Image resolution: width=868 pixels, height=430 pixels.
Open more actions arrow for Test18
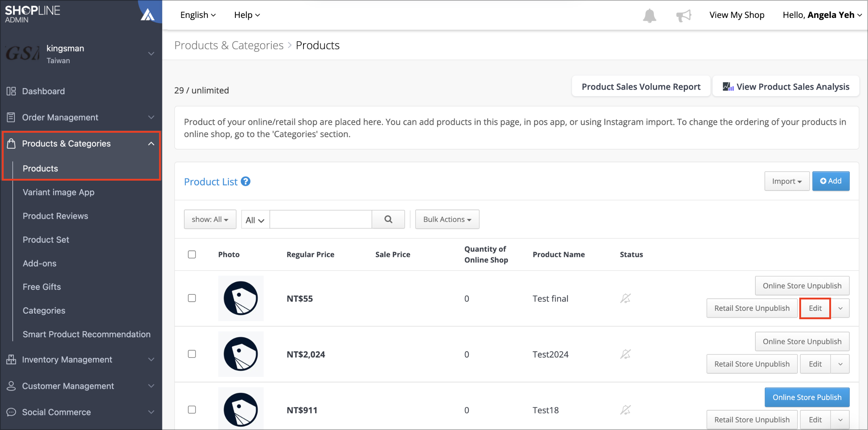(840, 420)
